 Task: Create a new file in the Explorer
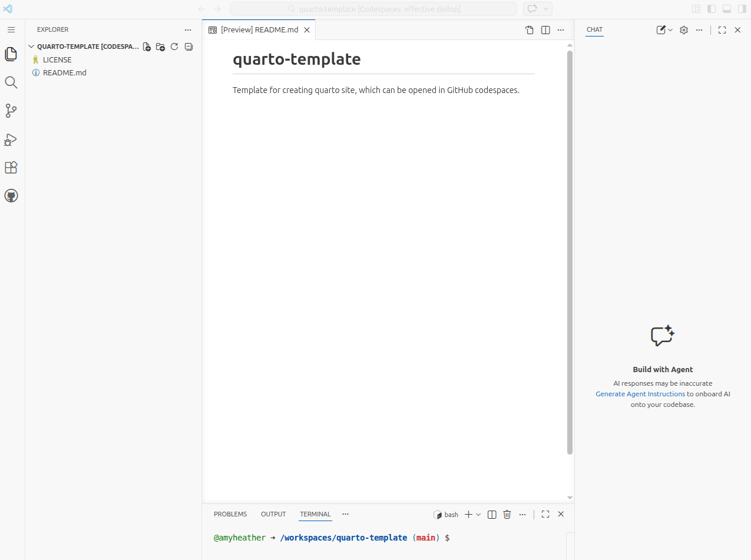point(146,47)
